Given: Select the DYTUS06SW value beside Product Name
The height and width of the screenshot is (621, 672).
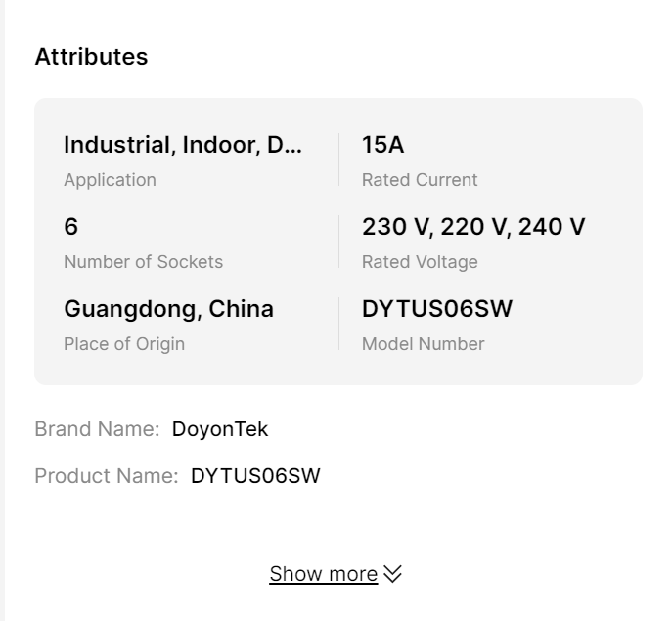Looking at the screenshot, I should pos(255,476).
